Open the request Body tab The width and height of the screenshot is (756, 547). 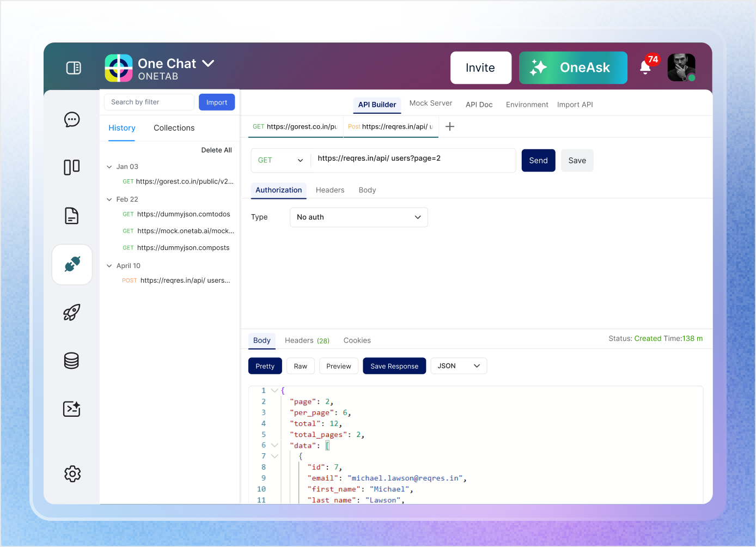pyautogui.click(x=367, y=190)
